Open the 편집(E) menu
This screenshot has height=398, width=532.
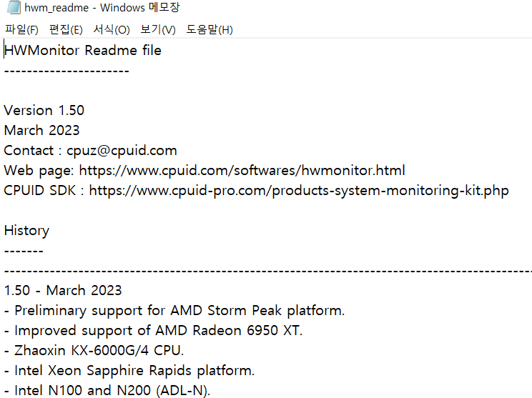pyautogui.click(x=66, y=29)
